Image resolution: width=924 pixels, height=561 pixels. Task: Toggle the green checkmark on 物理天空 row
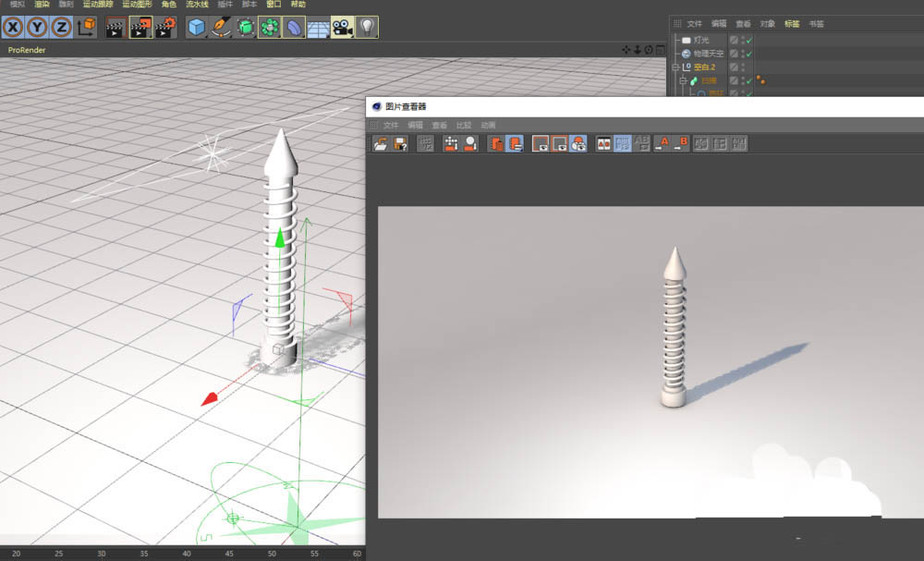[749, 55]
